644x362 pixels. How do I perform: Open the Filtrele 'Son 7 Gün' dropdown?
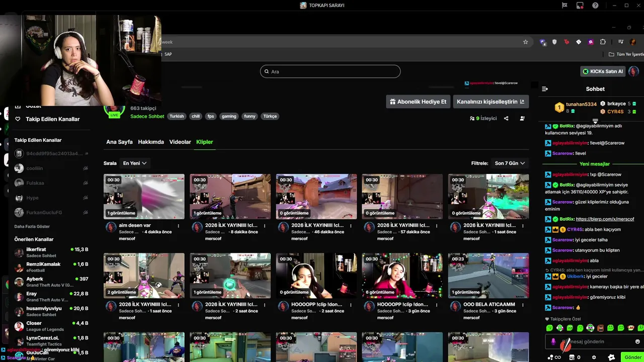[510, 163]
